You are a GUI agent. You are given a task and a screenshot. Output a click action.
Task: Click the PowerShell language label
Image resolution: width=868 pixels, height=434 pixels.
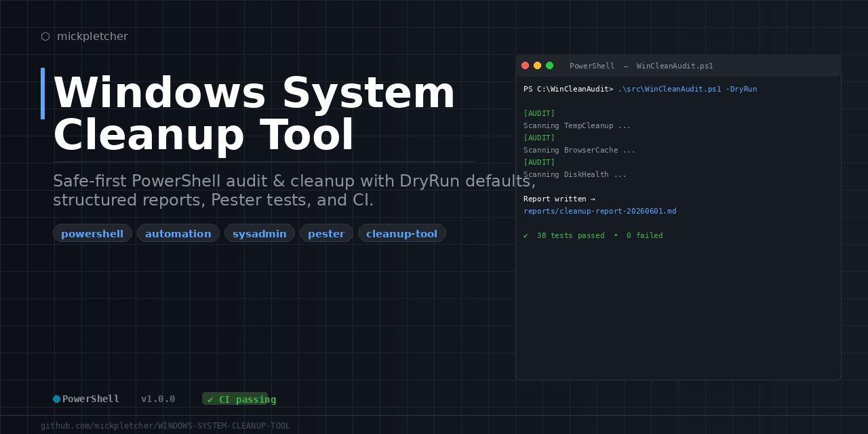pos(91,399)
